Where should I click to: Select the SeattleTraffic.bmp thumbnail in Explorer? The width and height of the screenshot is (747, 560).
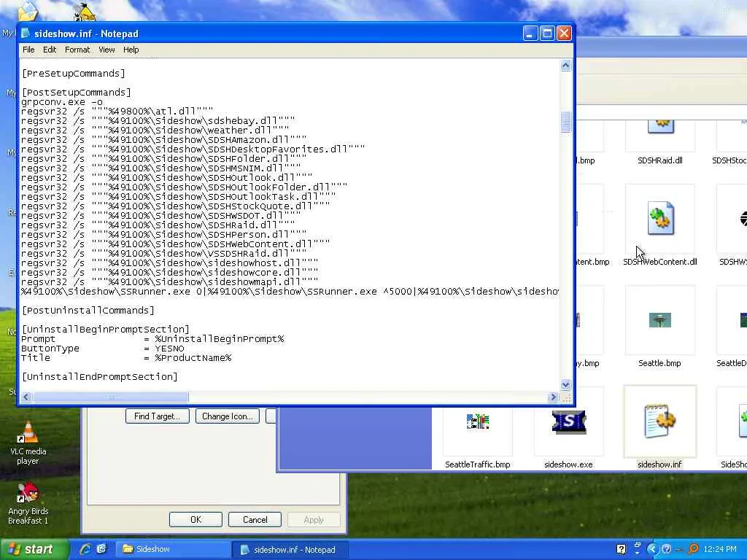478,421
